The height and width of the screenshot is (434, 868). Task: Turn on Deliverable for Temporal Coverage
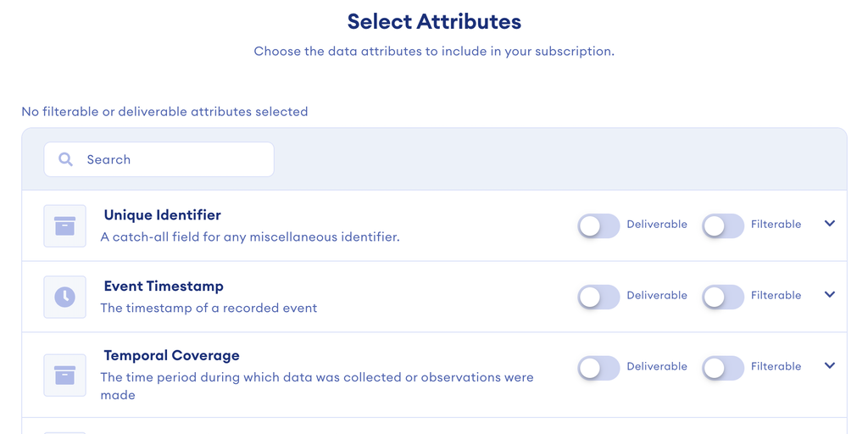click(x=598, y=368)
